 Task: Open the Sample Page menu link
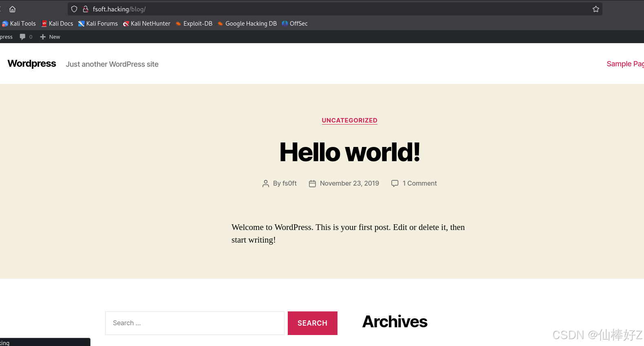pyautogui.click(x=625, y=64)
